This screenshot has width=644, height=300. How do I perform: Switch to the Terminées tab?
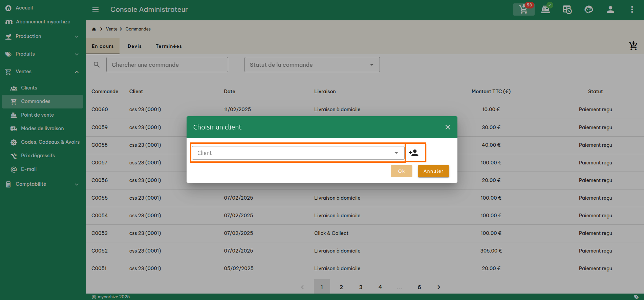169,46
